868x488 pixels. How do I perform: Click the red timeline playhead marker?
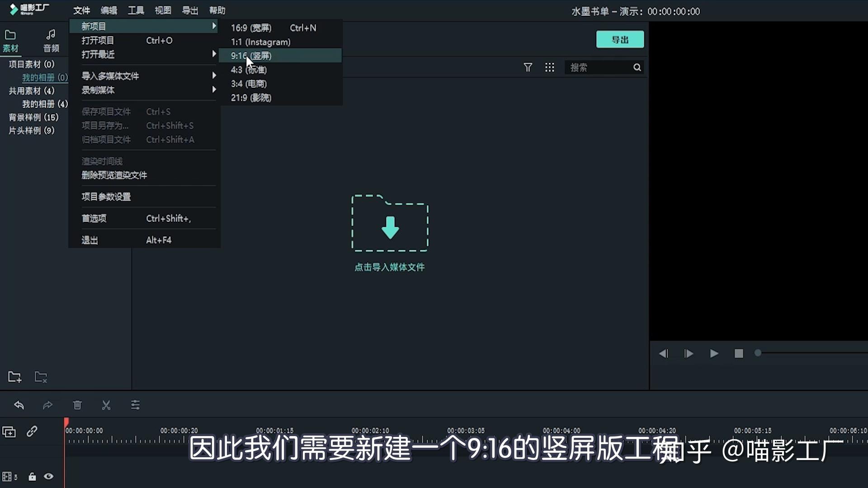(x=66, y=423)
